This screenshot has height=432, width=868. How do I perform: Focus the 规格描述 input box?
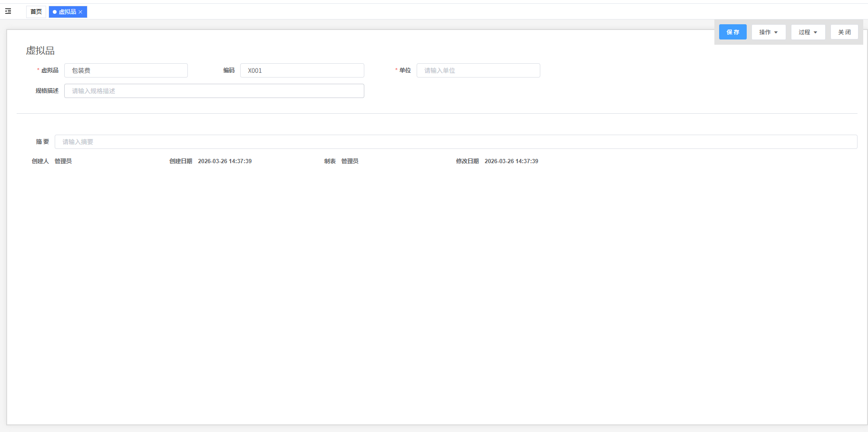[214, 91]
